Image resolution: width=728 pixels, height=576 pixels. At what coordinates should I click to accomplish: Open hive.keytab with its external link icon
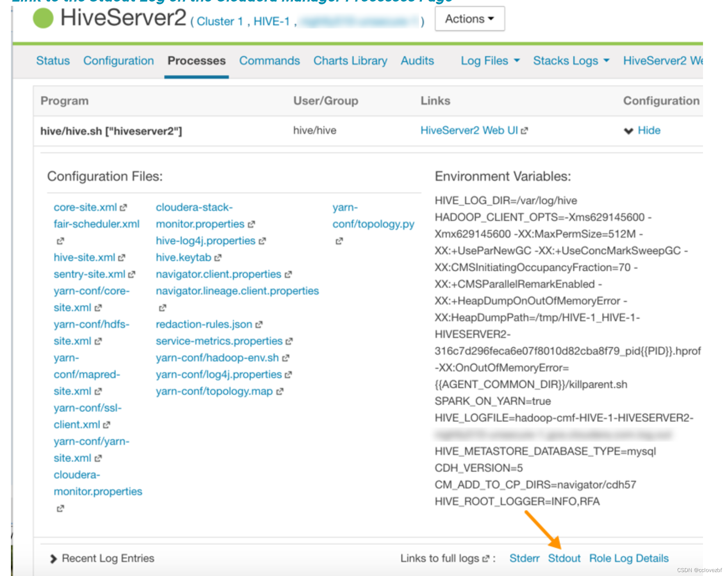click(218, 257)
